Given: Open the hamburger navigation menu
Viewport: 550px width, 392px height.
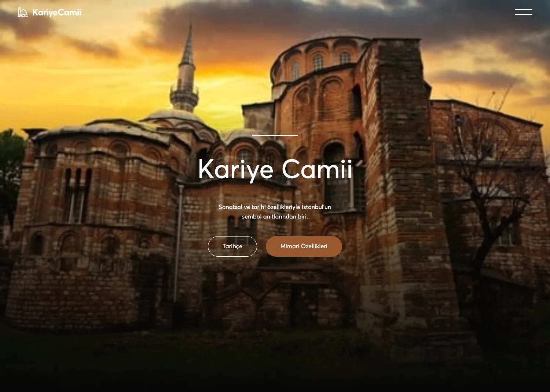Looking at the screenshot, I should [x=523, y=12].
